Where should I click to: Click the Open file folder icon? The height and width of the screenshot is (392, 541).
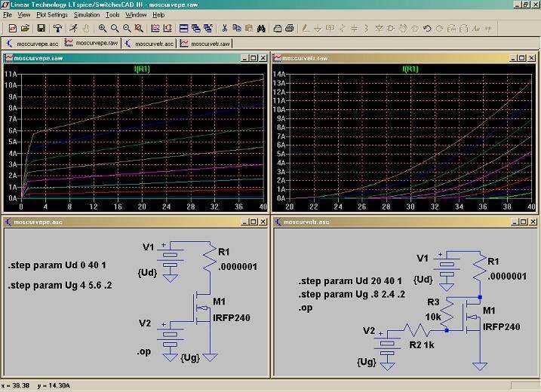tap(25, 29)
